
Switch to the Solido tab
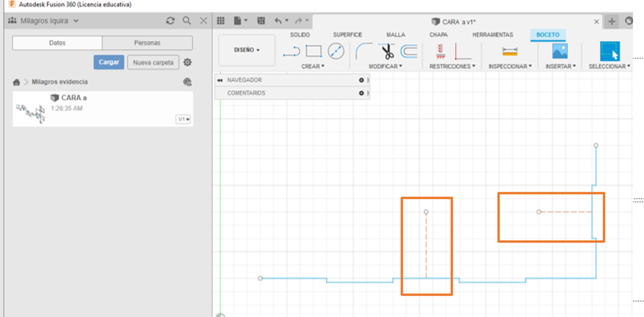[300, 35]
